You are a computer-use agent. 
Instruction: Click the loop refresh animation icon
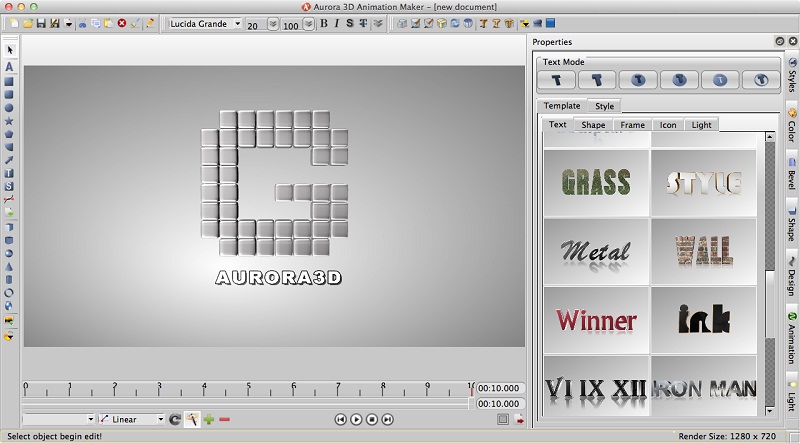coord(175,420)
